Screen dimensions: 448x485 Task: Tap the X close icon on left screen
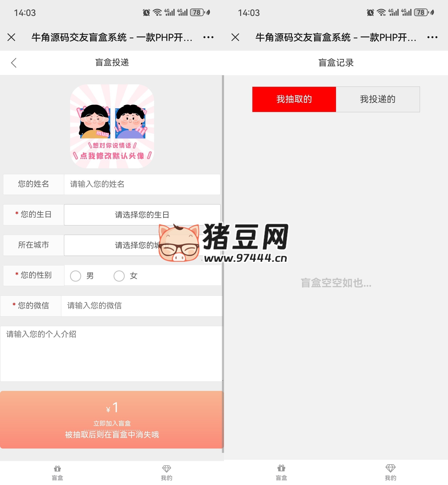point(11,37)
